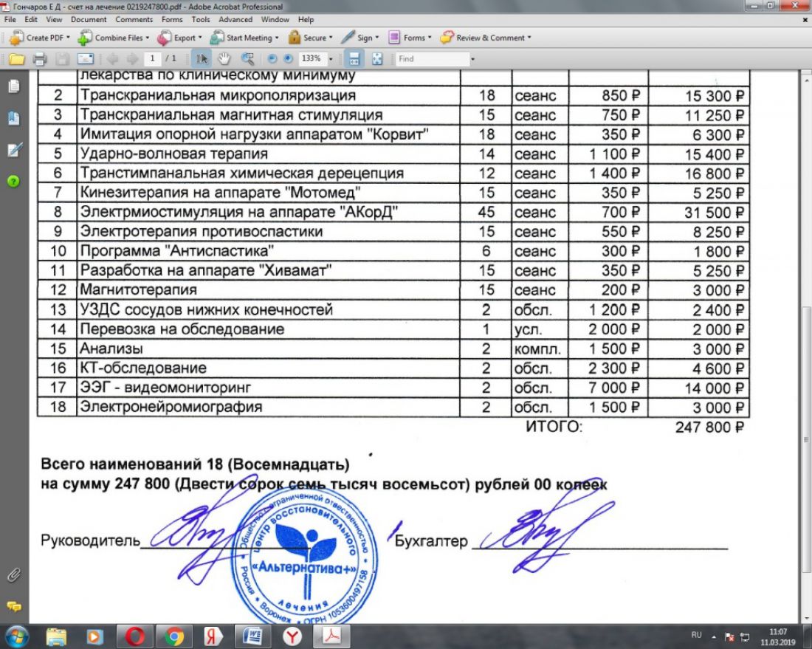Open the zoom percentage dropdown arrow
Image resolution: width=812 pixels, height=649 pixels.
pyautogui.click(x=331, y=59)
